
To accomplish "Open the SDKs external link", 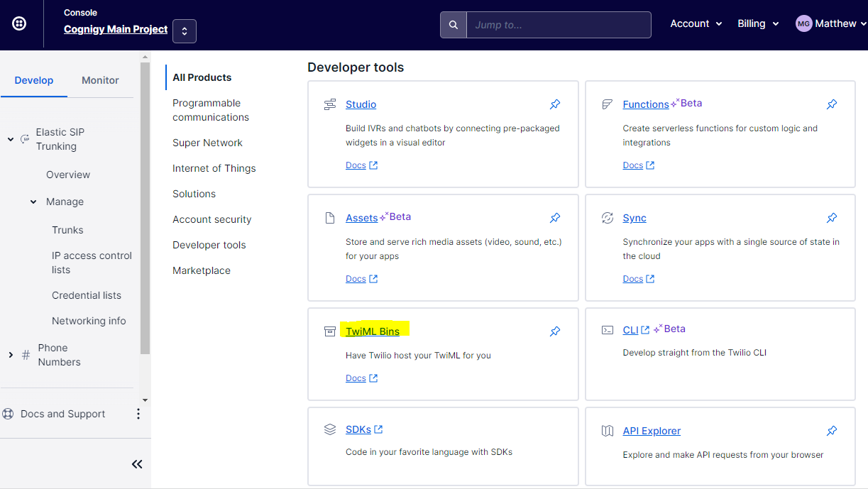I will point(364,429).
